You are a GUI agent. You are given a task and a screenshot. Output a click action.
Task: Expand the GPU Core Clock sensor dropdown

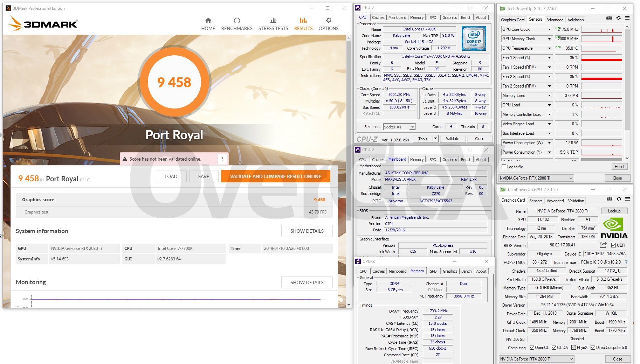click(549, 29)
